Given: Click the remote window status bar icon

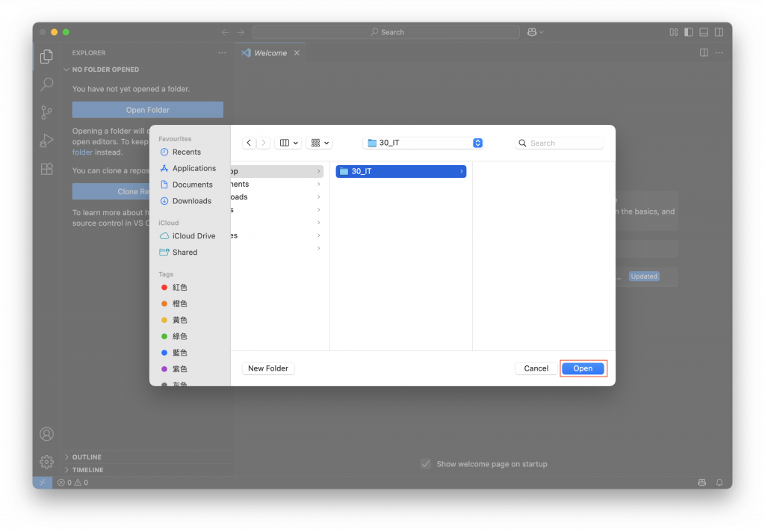Looking at the screenshot, I should (x=43, y=482).
